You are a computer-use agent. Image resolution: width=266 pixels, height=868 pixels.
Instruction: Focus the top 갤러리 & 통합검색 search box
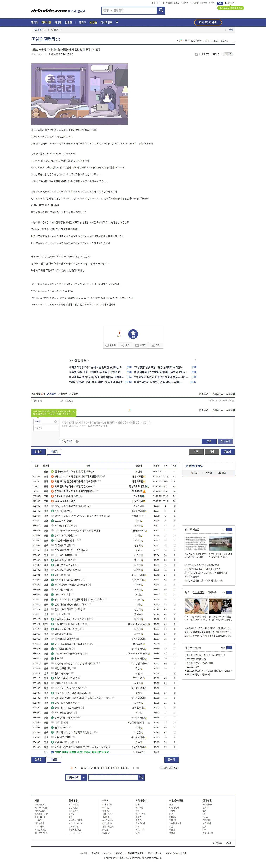[x=130, y=10]
